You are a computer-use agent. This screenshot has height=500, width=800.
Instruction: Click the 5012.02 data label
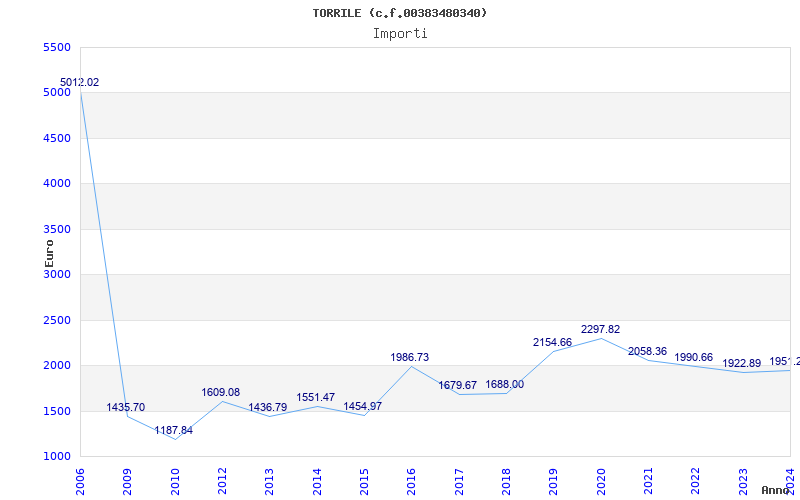coord(80,82)
